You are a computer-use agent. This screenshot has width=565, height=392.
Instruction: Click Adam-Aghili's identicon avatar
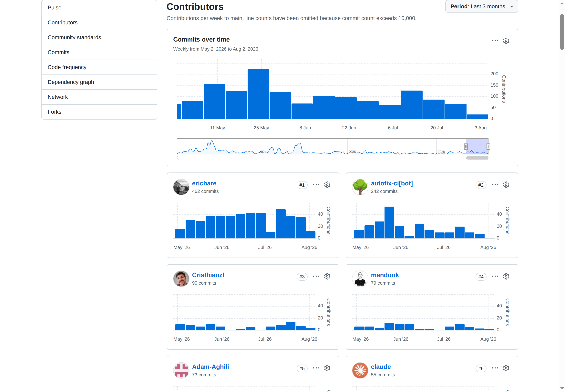tap(181, 370)
